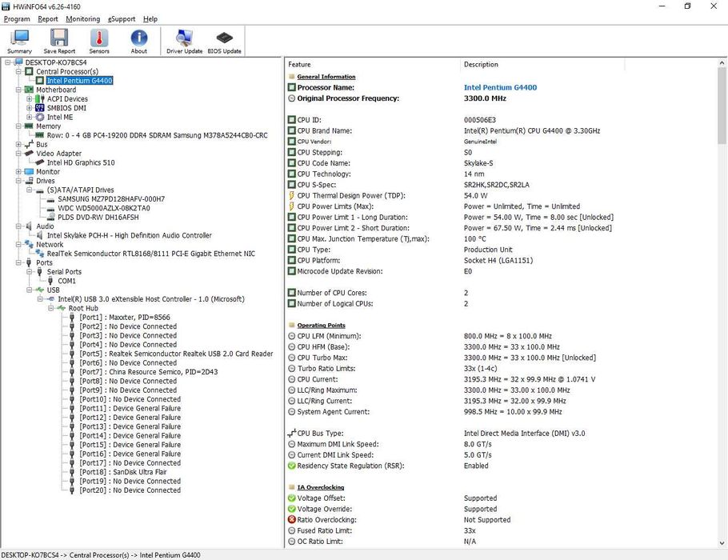Click the CPU Code Name value Skylake-S
This screenshot has width=728, height=560.
pyautogui.click(x=478, y=163)
